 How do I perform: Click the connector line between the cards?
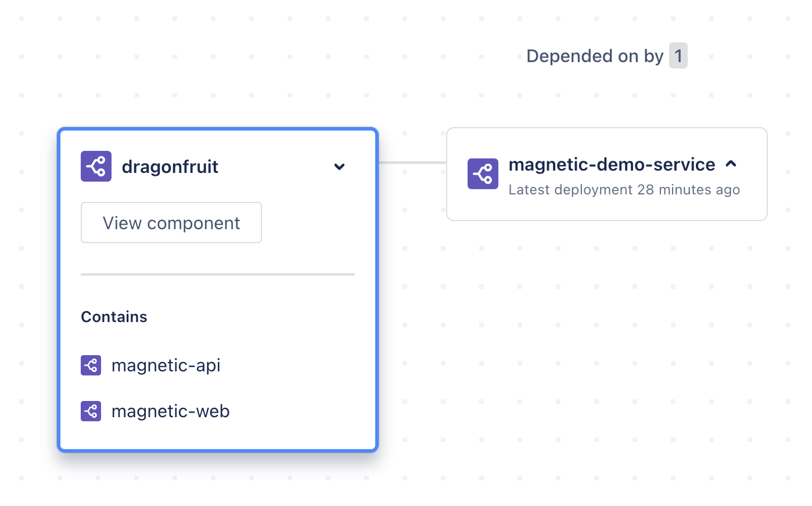point(412,162)
